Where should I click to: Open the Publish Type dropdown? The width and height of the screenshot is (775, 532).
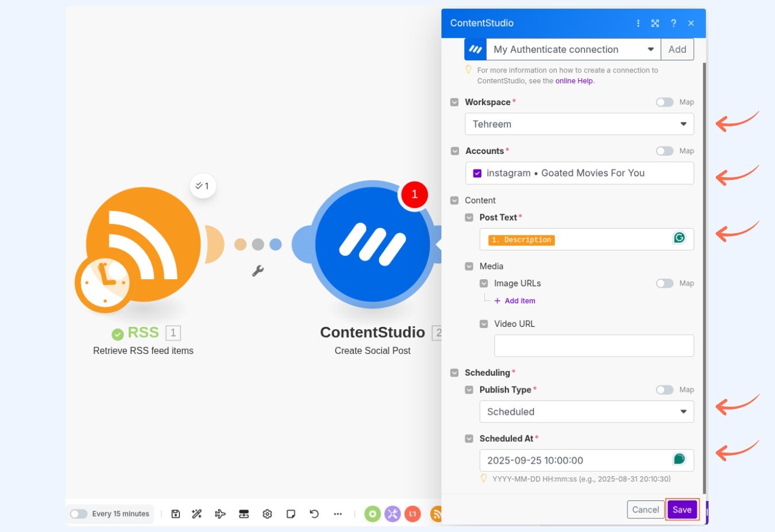tap(586, 412)
